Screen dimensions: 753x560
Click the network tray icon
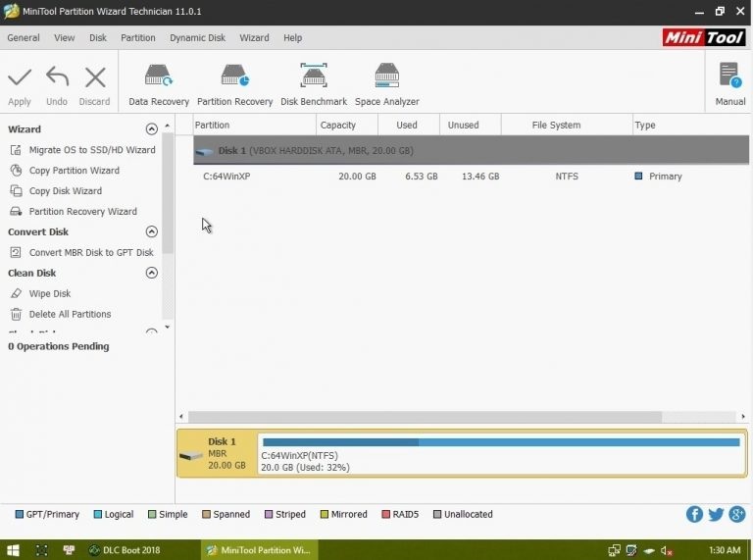[x=614, y=550]
